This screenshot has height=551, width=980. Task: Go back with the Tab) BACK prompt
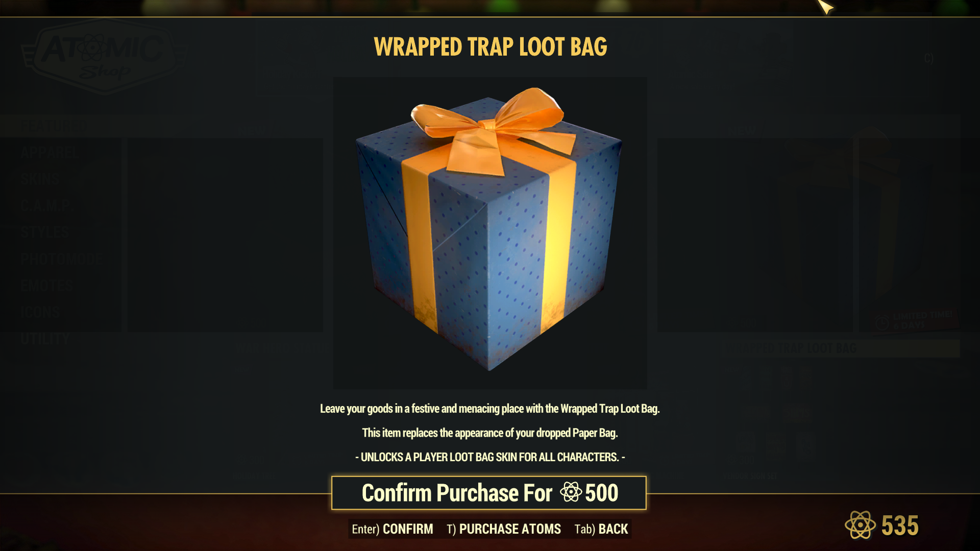[601, 529]
